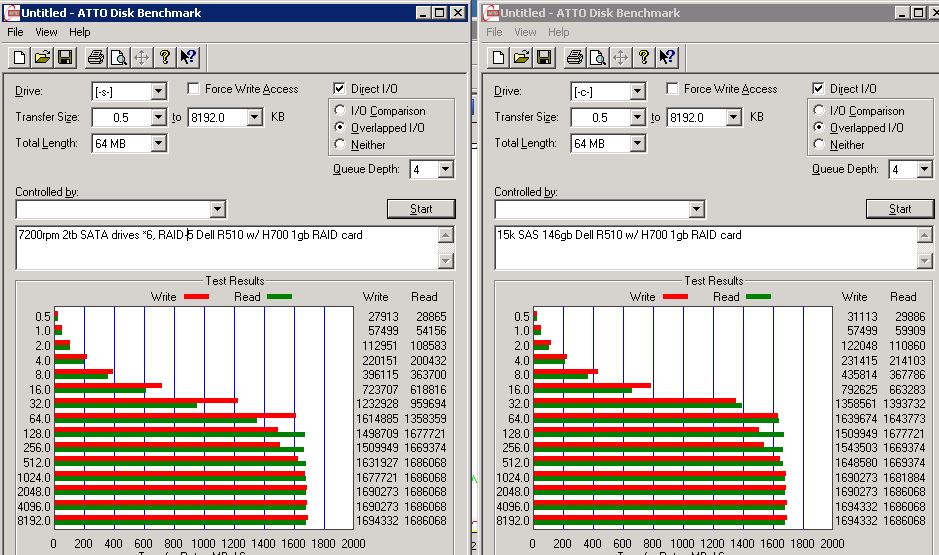Image resolution: width=939 pixels, height=555 pixels.
Task: Enable Force Write Access in right window
Action: (673, 89)
